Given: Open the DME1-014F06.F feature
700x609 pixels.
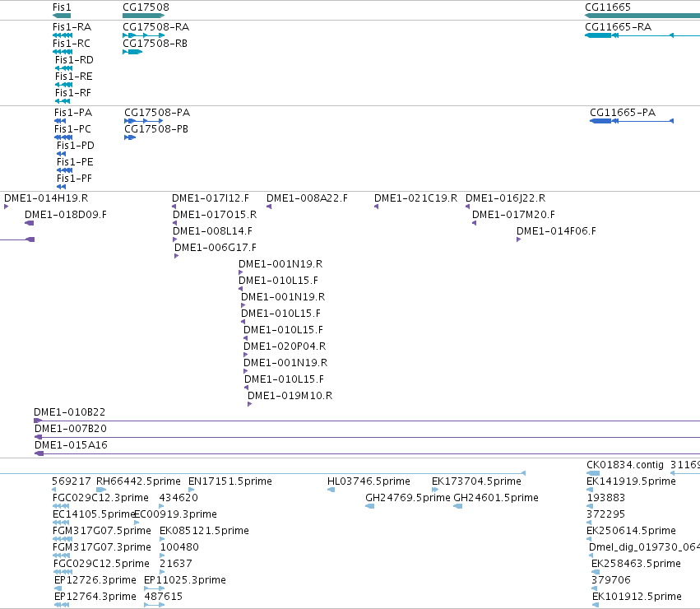Looking at the screenshot, I should point(556,231).
